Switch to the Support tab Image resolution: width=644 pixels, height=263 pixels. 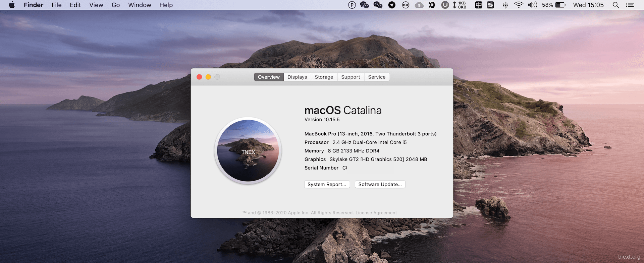(351, 77)
